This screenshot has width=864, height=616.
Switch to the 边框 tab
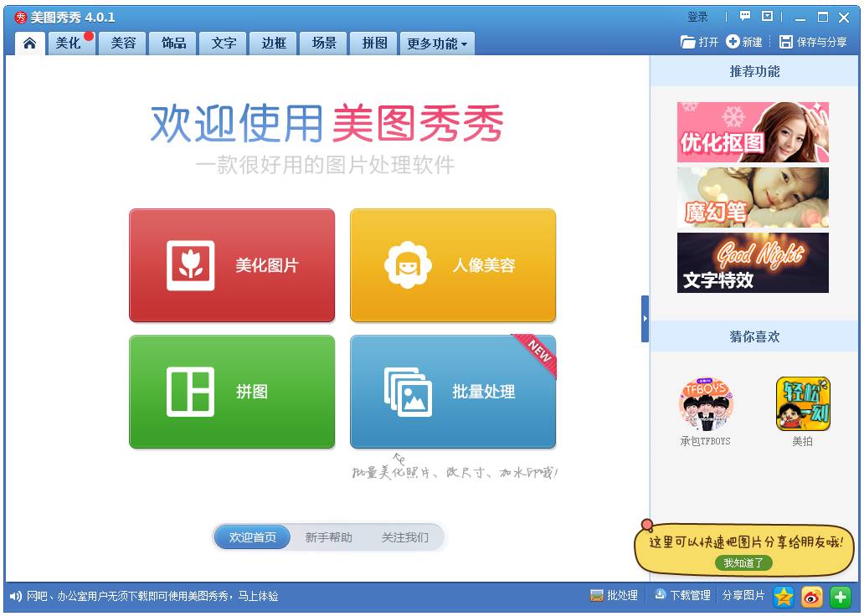274,44
